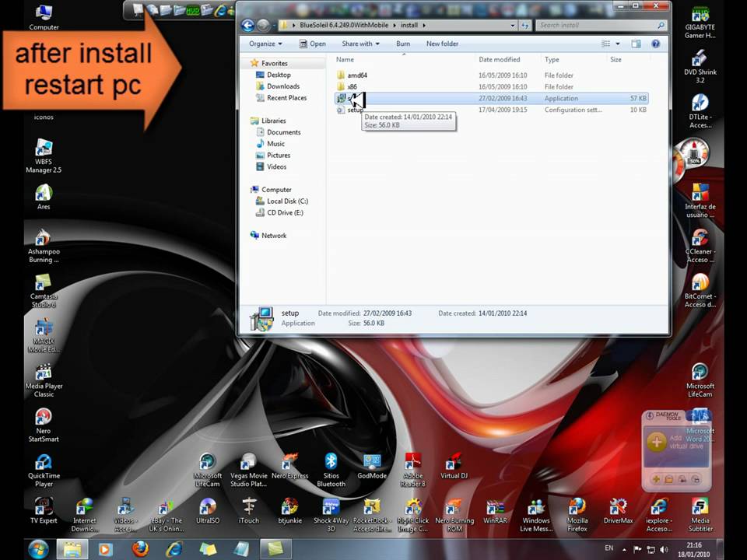
Task: Open Firefox from taskbar
Action: click(x=140, y=549)
